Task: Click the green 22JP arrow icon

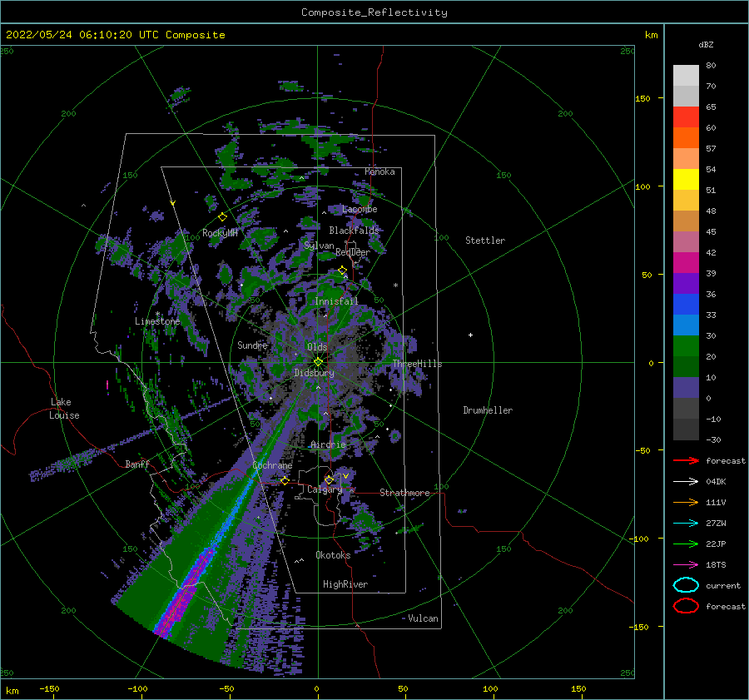Action: click(686, 544)
